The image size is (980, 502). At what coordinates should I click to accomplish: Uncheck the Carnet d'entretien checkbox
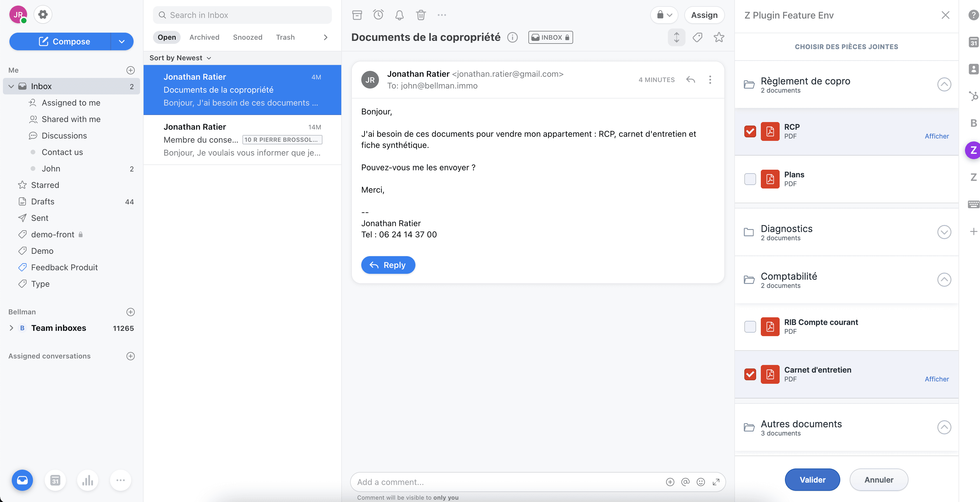pyautogui.click(x=750, y=374)
